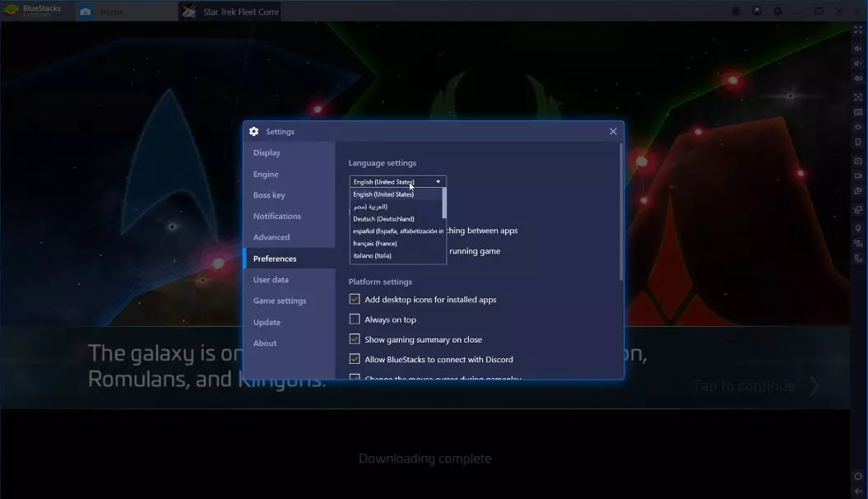
Task: Click the volume up icon in sidebar
Action: click(x=858, y=49)
